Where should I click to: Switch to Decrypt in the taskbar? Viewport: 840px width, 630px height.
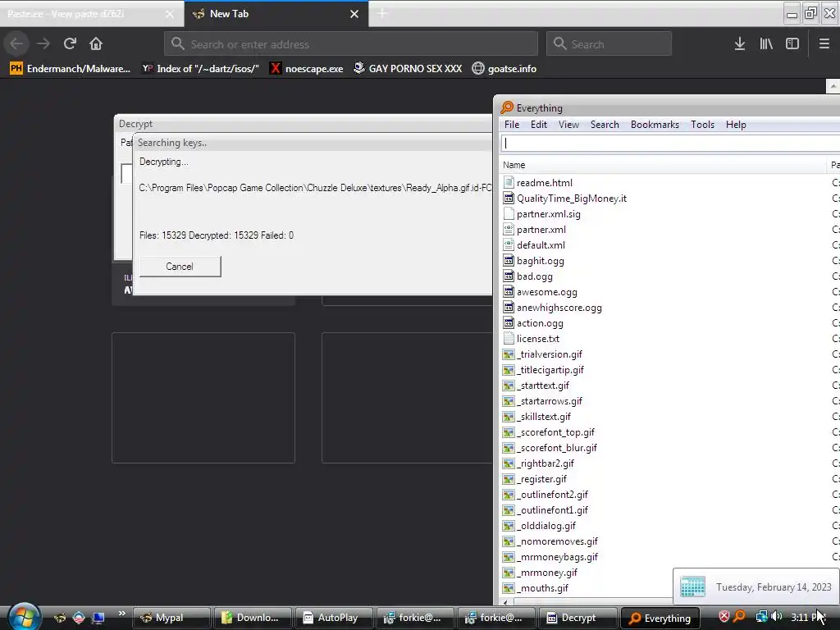click(x=577, y=618)
